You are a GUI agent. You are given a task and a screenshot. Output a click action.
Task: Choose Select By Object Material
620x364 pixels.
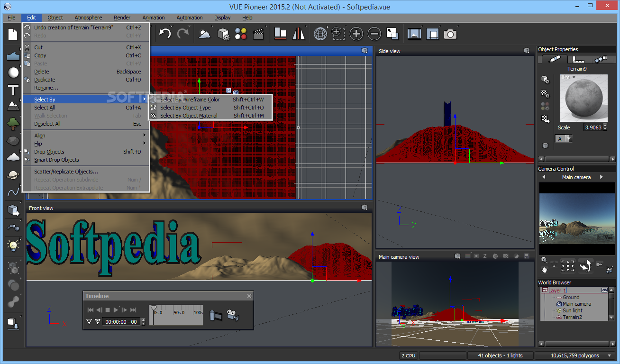210,116
